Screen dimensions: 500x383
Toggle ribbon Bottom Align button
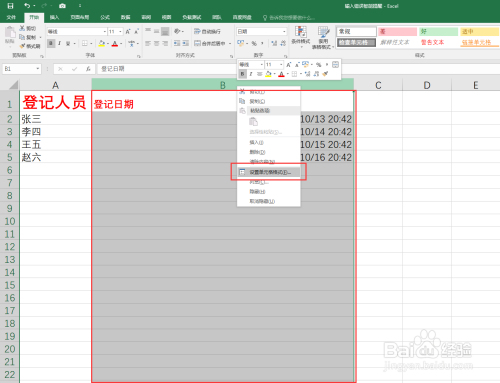(165, 31)
